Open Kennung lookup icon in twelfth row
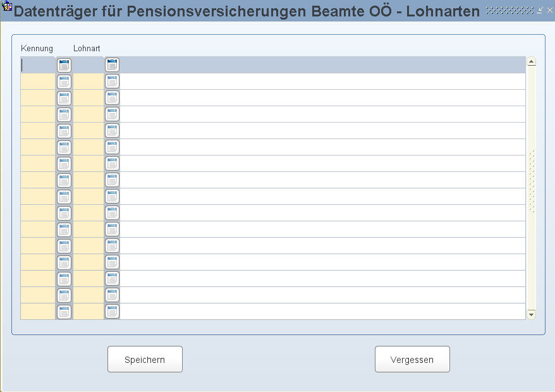Screen dimensions: 555x392 (64, 245)
